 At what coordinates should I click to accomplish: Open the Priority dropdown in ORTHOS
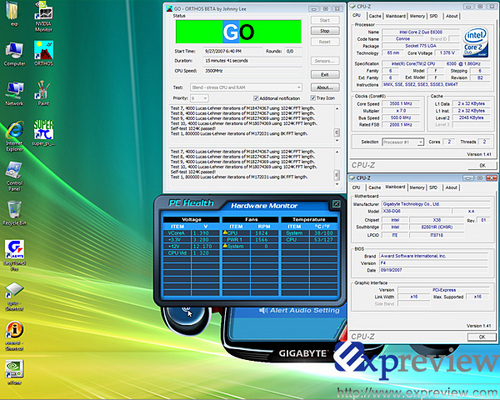[199, 98]
